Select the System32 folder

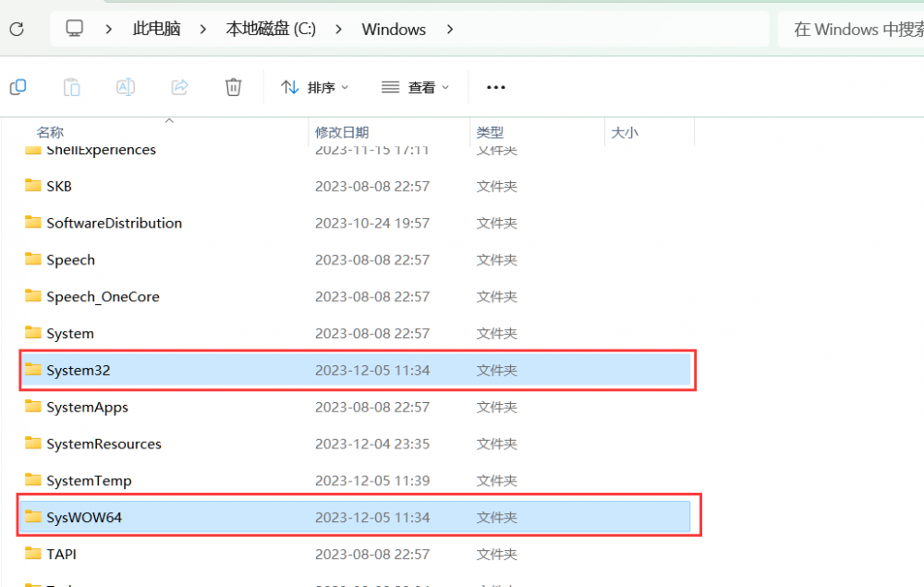coord(79,371)
